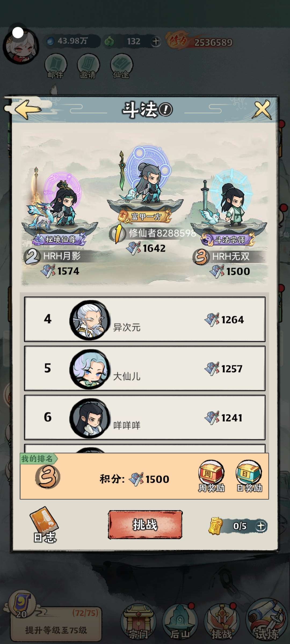The height and width of the screenshot is (644, 290).
Task: Add jade currency with plus button
Action: [x=155, y=42]
